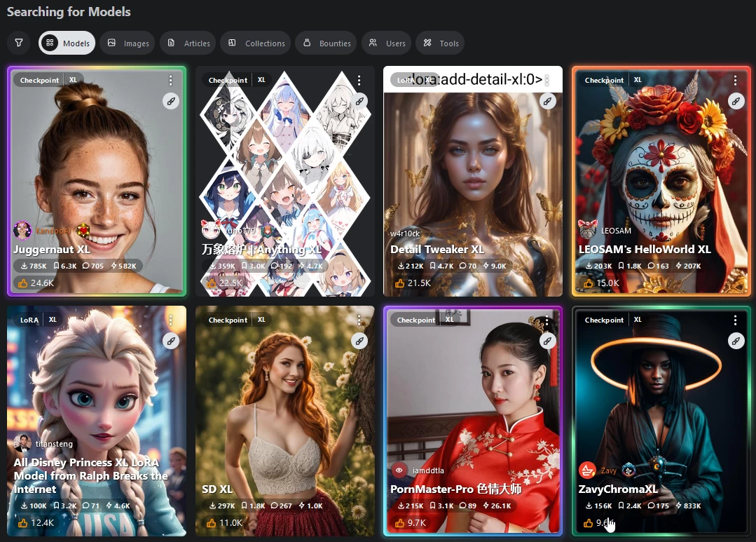Viewport: 756px width, 542px height.
Task: Like SD XL via thumbs-up 11.0K
Action: click(225, 522)
